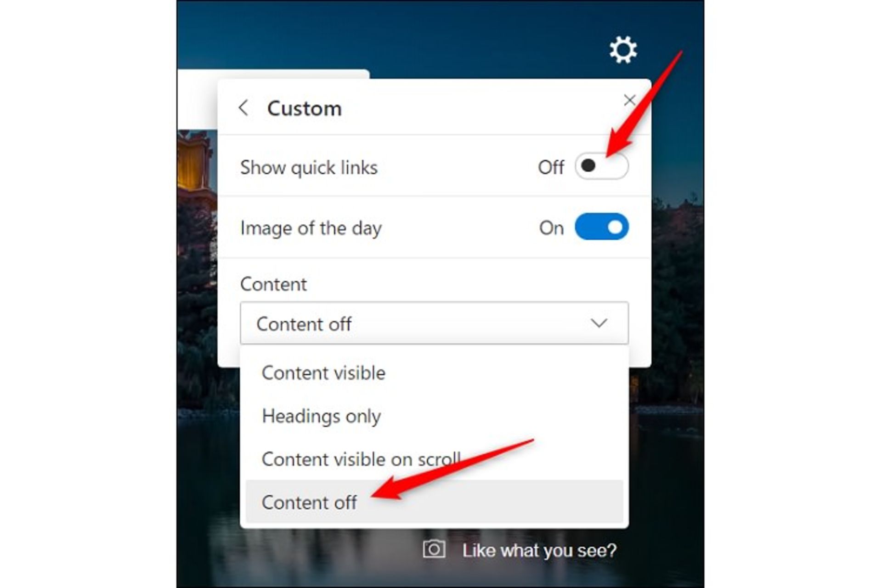Click the Off status text beside quick links
The image size is (882, 588).
coord(551,167)
